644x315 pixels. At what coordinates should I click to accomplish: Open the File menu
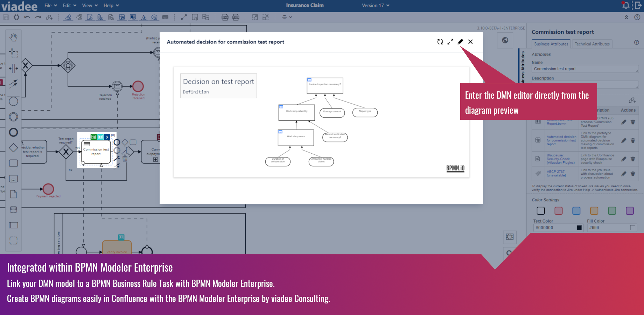pyautogui.click(x=50, y=6)
